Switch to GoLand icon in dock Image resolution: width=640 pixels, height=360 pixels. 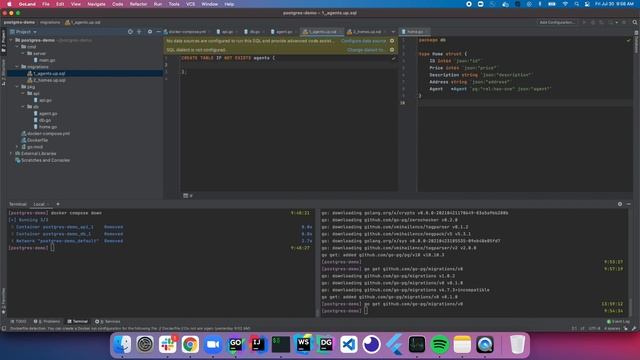(x=236, y=344)
